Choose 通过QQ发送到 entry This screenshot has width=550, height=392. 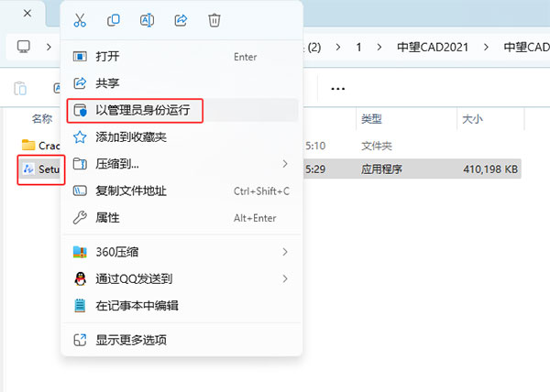point(181,278)
